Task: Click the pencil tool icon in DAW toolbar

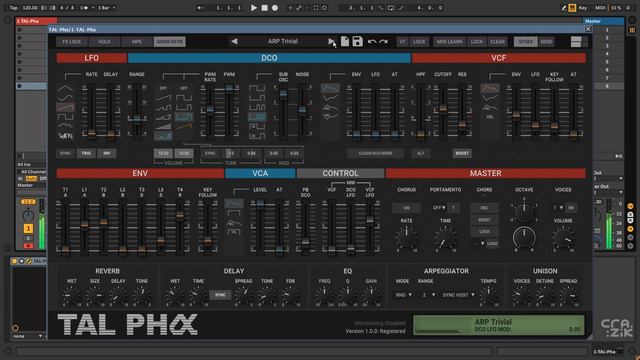Action: pyautogui.click(x=564, y=8)
